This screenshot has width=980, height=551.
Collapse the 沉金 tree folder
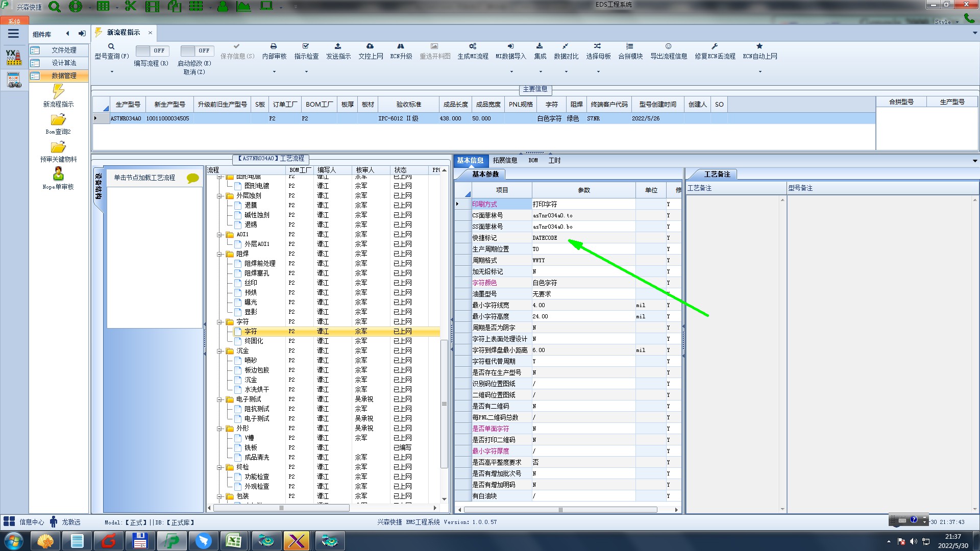click(x=219, y=351)
